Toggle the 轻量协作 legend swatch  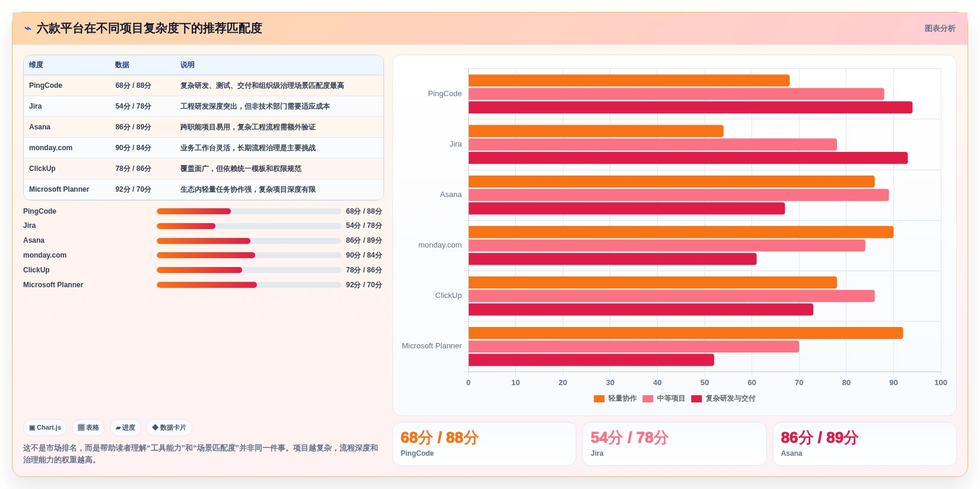[x=599, y=399]
